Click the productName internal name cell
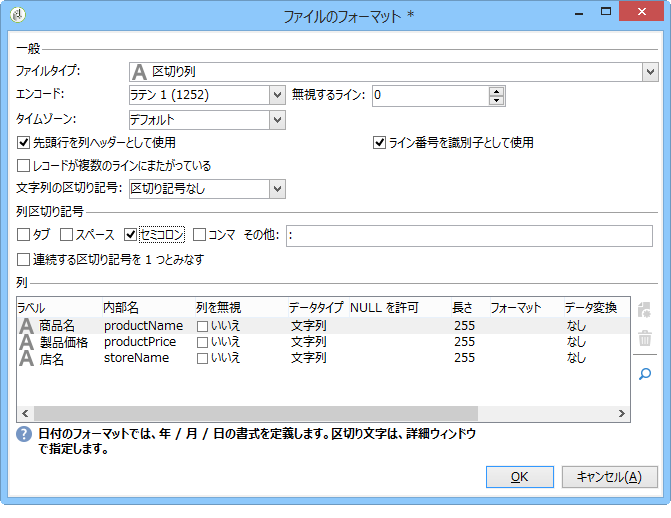 [143, 326]
